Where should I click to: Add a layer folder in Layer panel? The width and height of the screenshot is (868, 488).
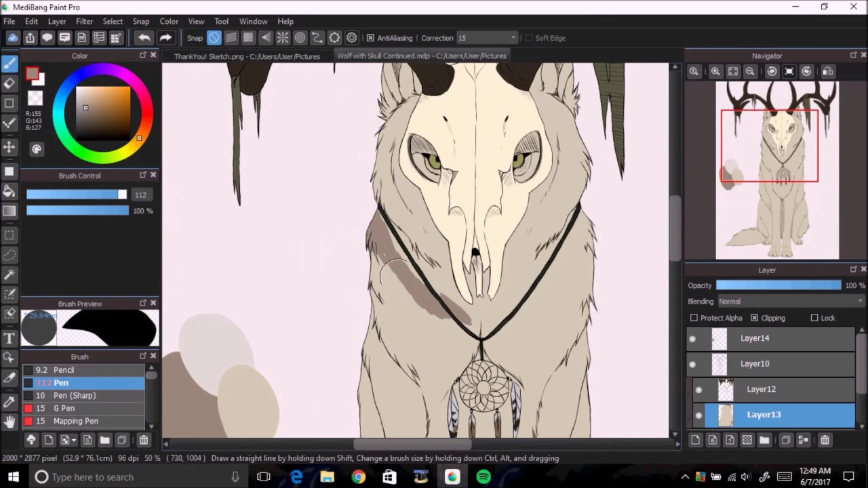click(764, 441)
